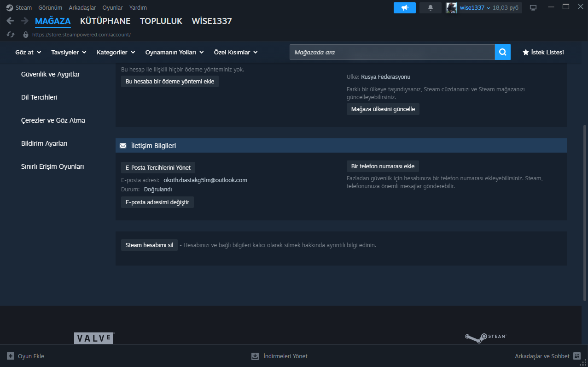Click the Steam logo in menu bar
Viewport: 588px width, 367px height.
10,8
